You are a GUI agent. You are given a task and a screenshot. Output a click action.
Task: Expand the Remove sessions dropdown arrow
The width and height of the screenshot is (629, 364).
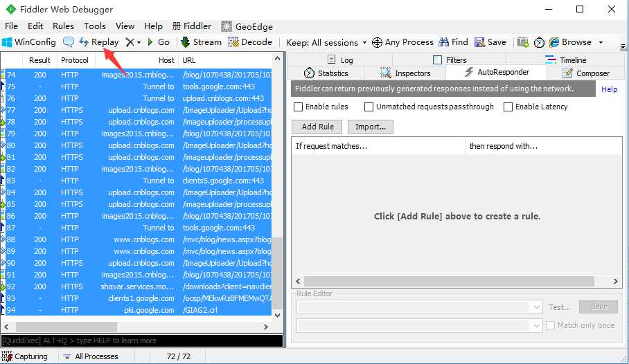(x=139, y=42)
